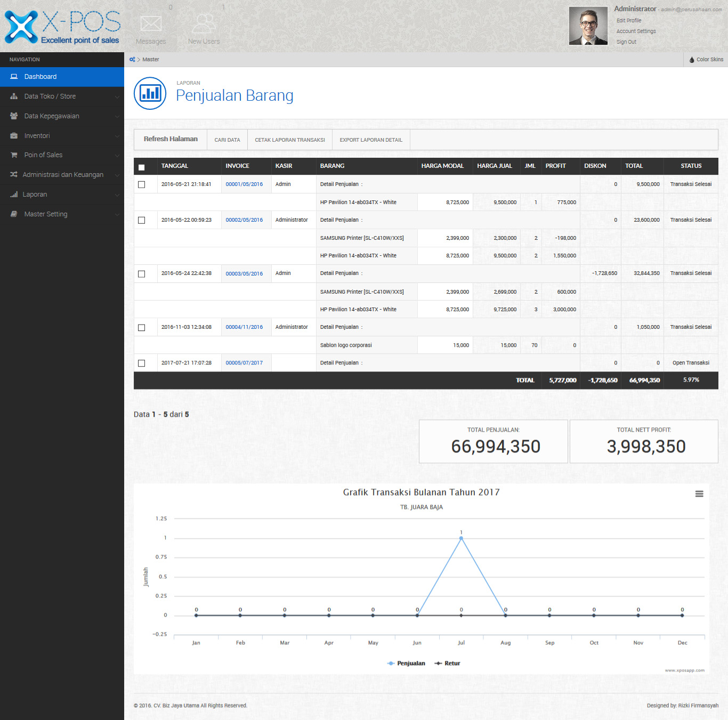
Task: Check the row for invoice 00001/05/2016
Action: coord(142,184)
